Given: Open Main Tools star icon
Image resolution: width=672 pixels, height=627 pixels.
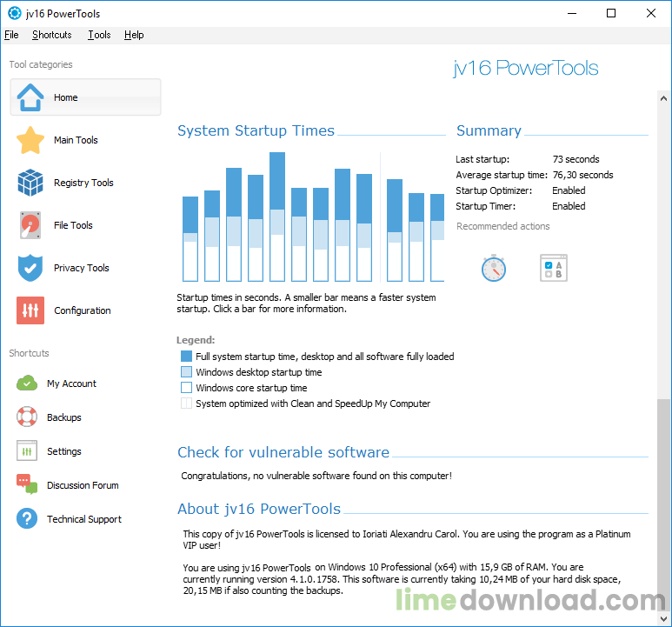Looking at the screenshot, I should [x=30, y=140].
